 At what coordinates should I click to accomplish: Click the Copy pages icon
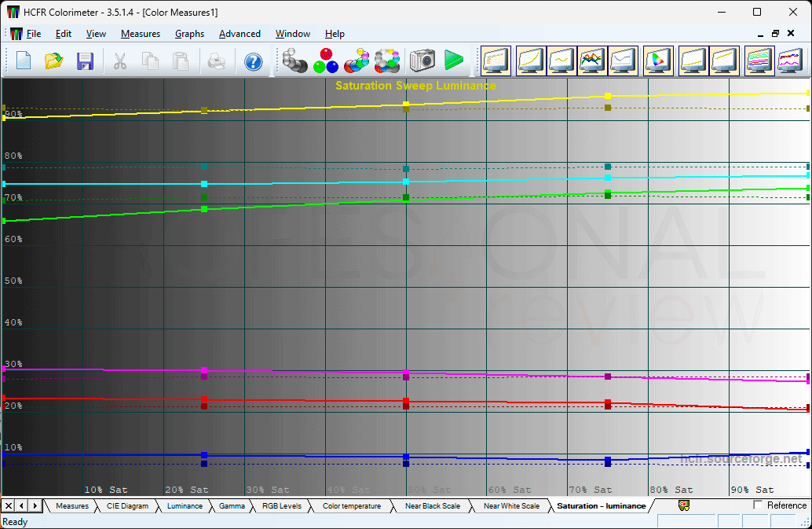tap(150, 61)
